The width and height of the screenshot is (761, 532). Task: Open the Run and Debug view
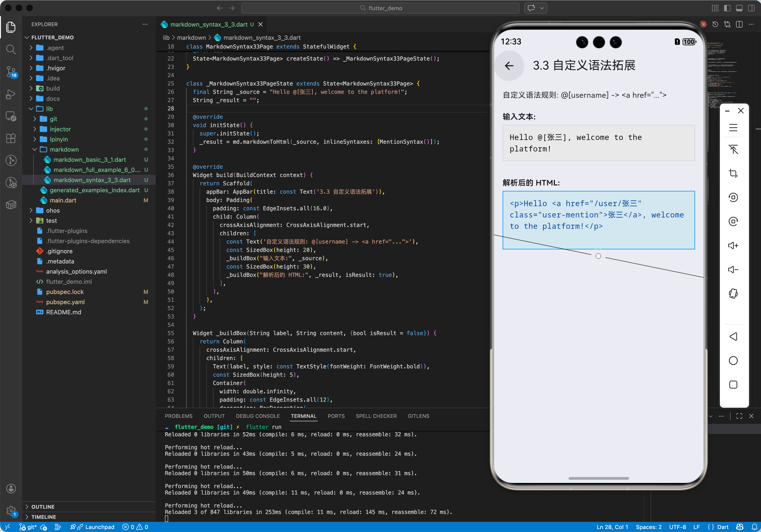11,94
